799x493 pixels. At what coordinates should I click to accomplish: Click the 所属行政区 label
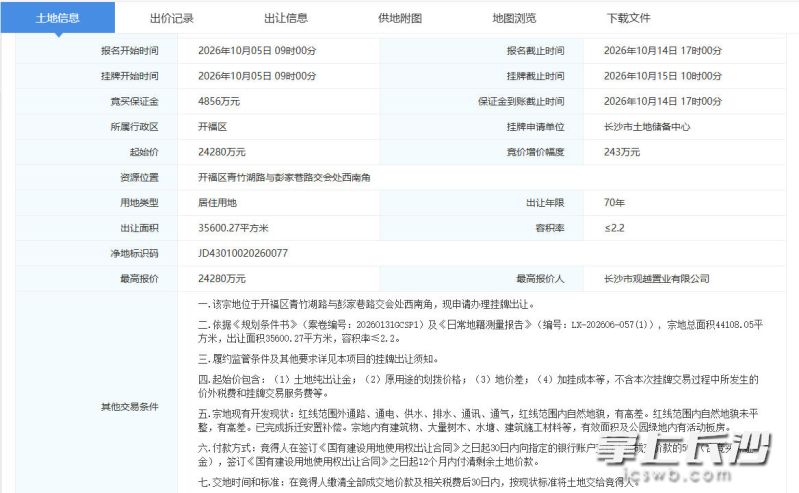tap(135, 126)
